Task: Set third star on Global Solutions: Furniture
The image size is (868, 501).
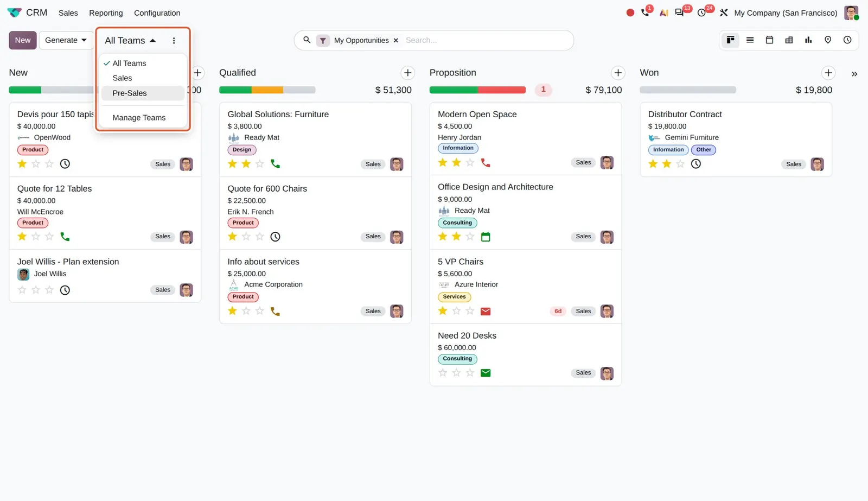Action: (x=260, y=164)
